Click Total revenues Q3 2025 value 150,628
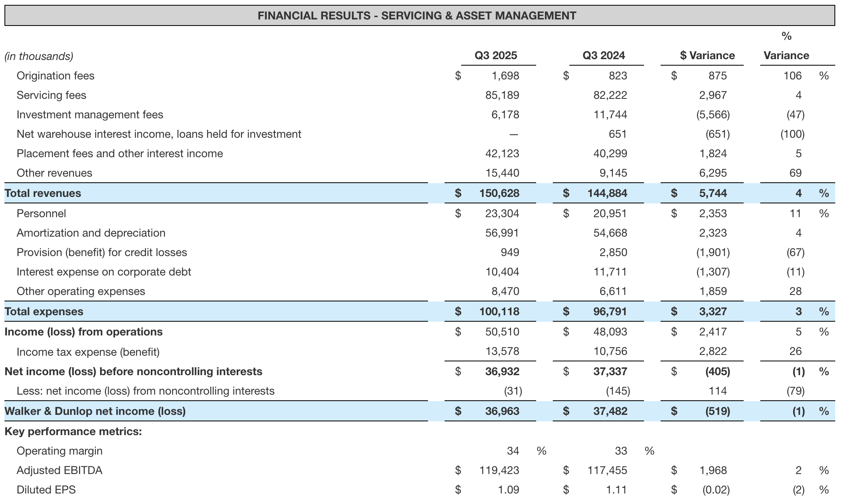Viewport: 847px width, 504px height. coord(499,193)
